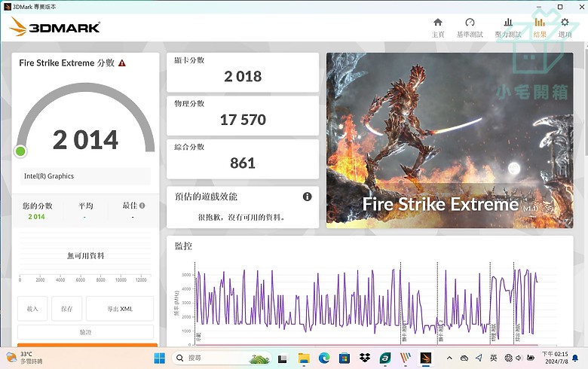Click the info icon next to 最佳
The width and height of the screenshot is (588, 369).
[x=142, y=206]
